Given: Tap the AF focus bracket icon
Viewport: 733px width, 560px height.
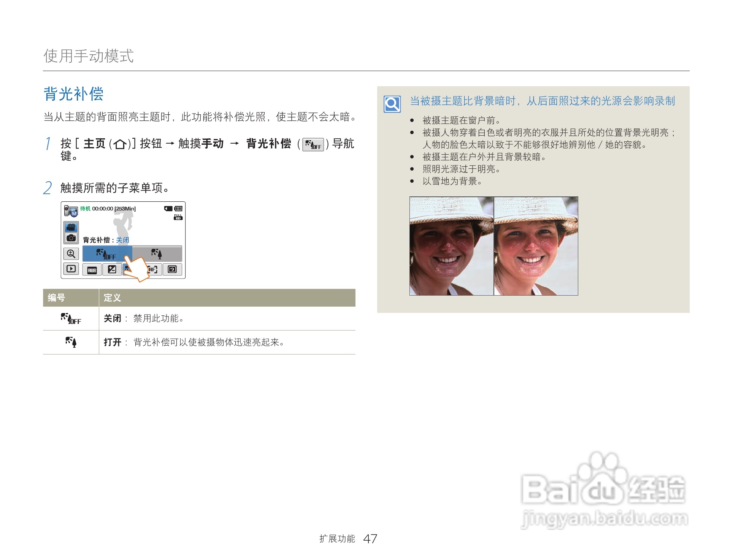Looking at the screenshot, I should [x=153, y=269].
